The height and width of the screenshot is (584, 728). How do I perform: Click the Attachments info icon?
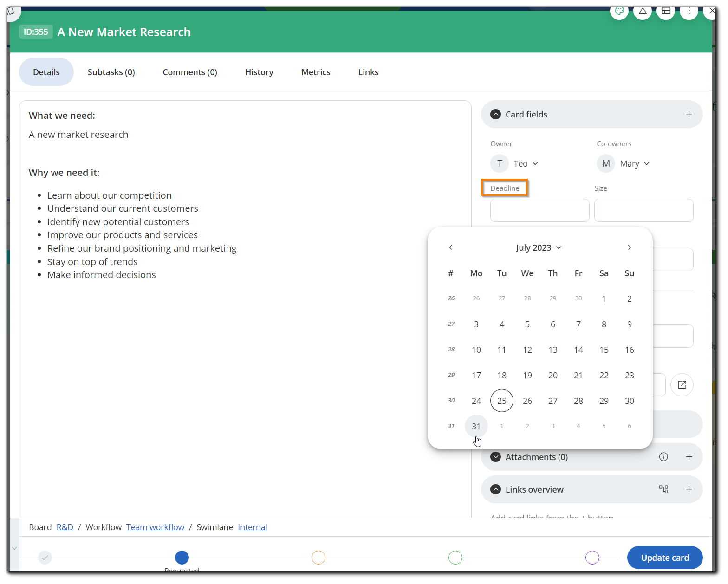[x=663, y=457]
